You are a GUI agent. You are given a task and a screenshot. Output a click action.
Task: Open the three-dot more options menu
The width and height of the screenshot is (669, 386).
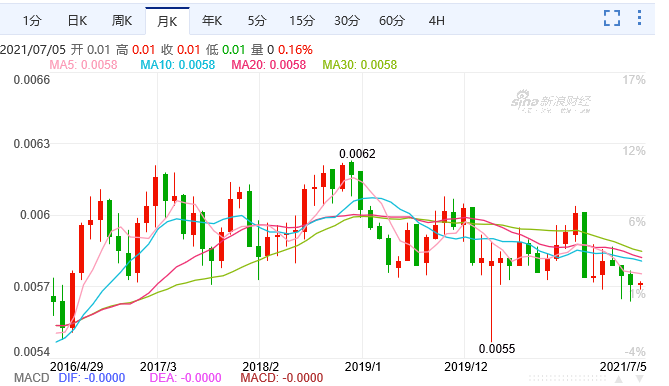pyautogui.click(x=639, y=18)
